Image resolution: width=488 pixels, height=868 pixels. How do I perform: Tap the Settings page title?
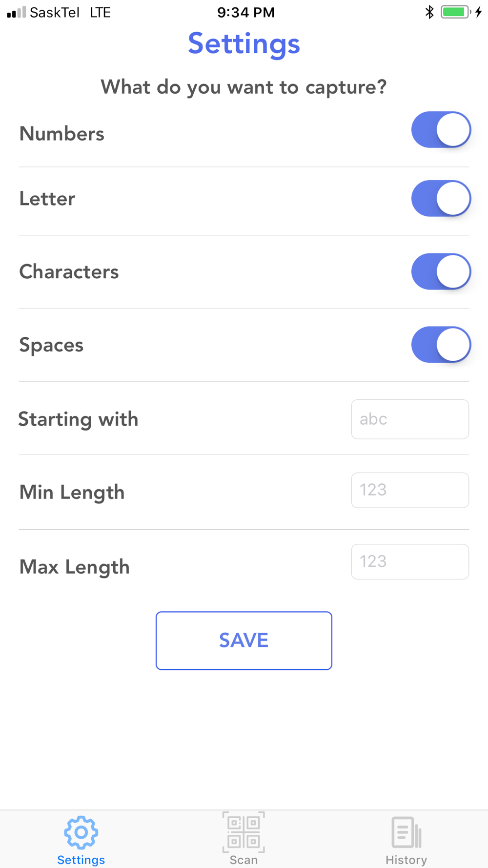click(244, 44)
